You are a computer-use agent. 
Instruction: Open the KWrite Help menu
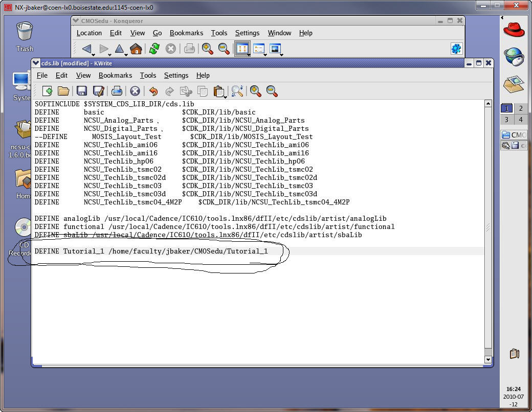coord(203,75)
